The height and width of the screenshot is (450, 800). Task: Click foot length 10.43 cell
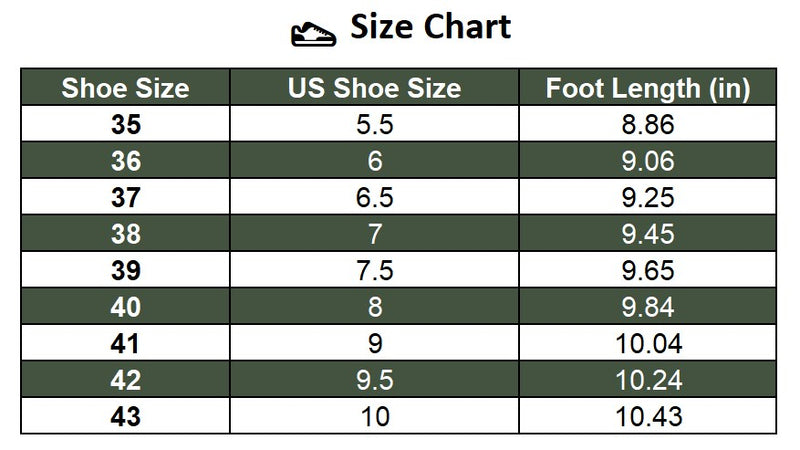(647, 416)
